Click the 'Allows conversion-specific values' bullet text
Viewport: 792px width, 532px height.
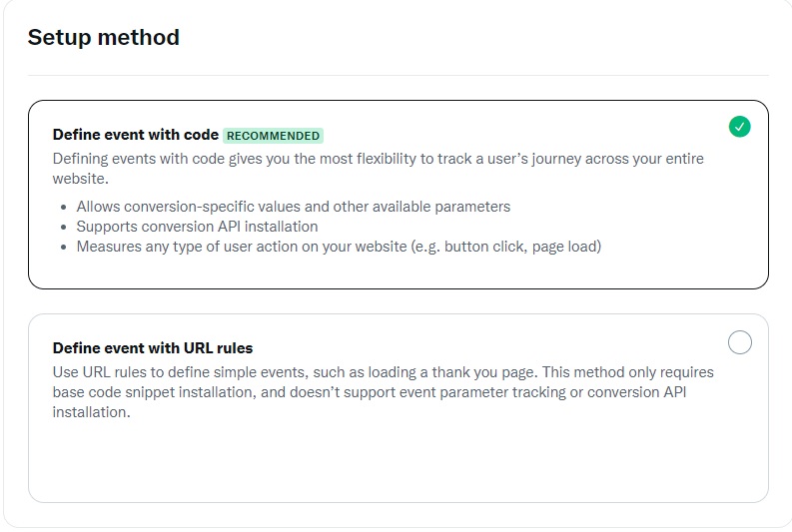coord(294,207)
